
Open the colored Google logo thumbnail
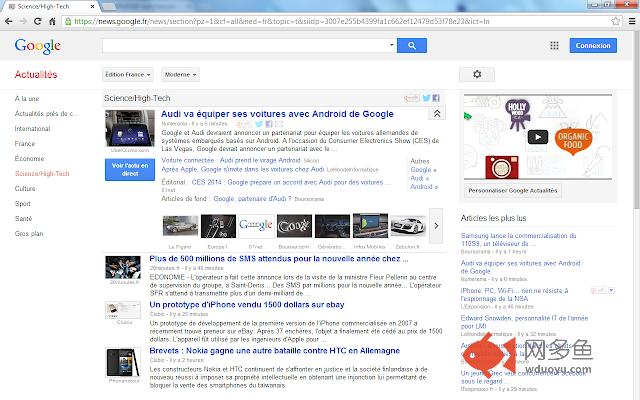point(256,226)
